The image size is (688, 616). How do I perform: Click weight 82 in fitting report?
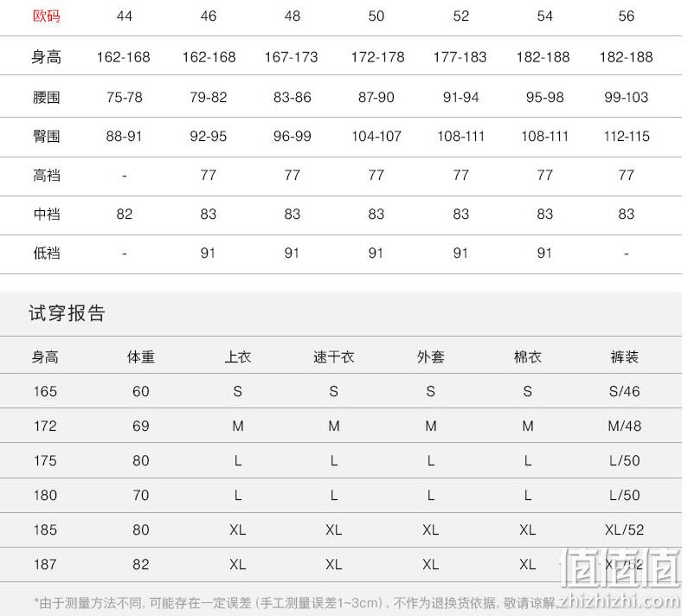(141, 564)
